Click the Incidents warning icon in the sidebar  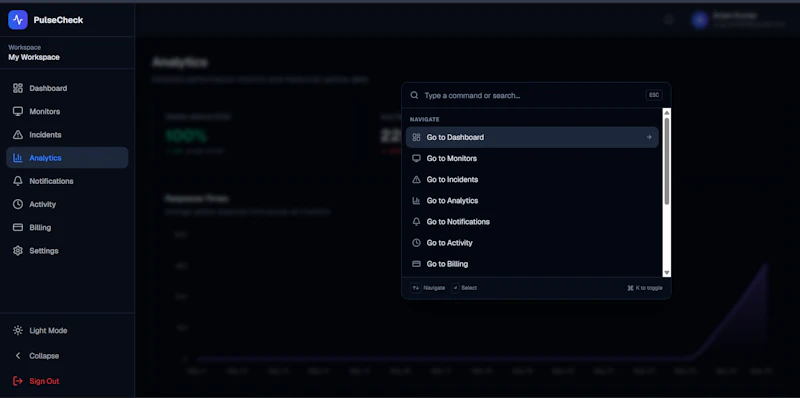click(x=18, y=135)
